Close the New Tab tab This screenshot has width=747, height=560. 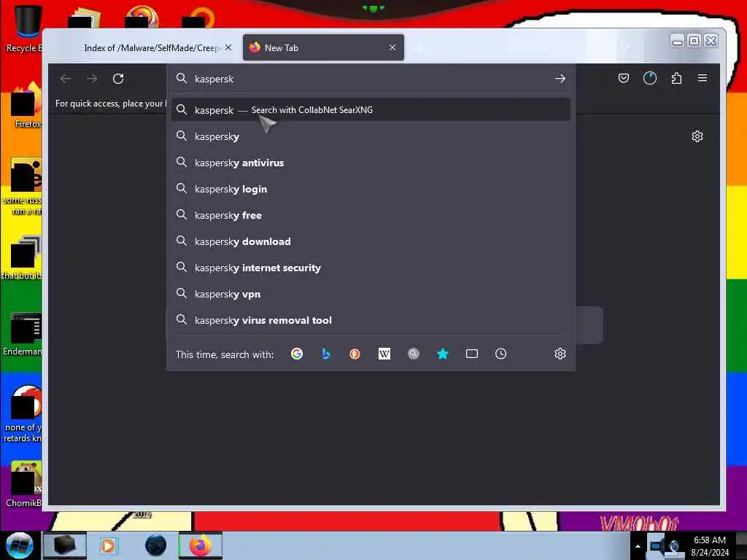pos(392,47)
